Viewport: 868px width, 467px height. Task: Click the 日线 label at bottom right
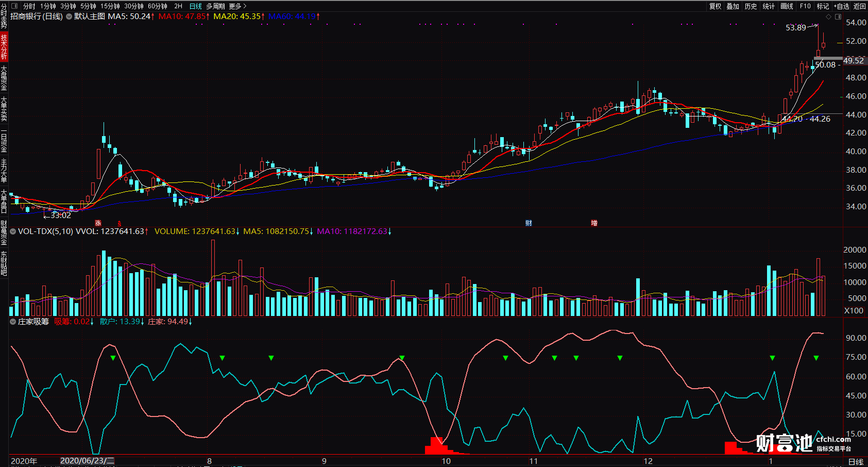point(856,462)
